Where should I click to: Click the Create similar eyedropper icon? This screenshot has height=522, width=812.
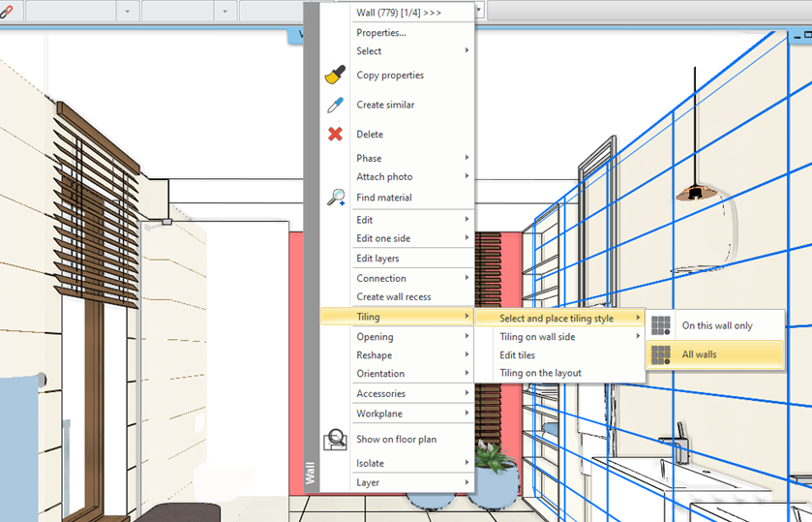[335, 105]
